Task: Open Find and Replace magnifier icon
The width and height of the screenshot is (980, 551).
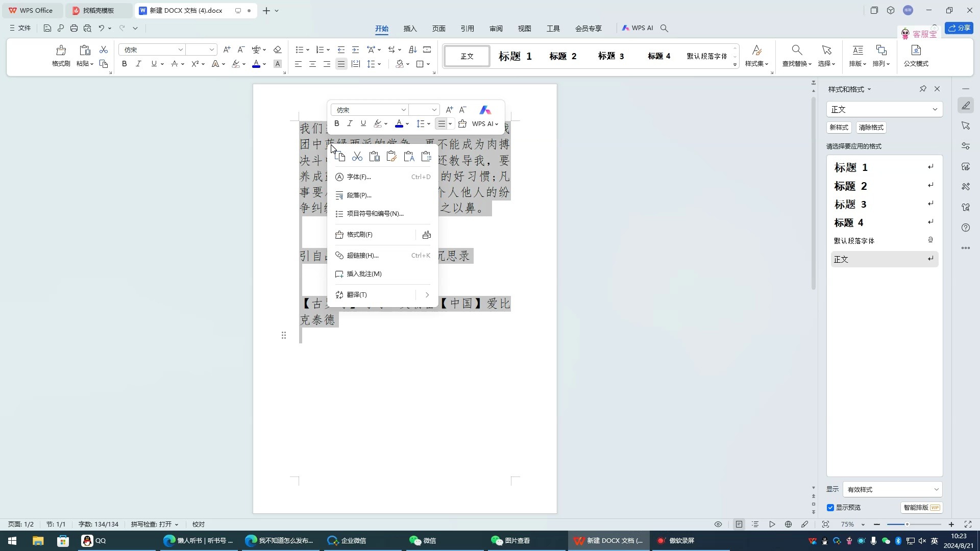Action: pos(796,51)
